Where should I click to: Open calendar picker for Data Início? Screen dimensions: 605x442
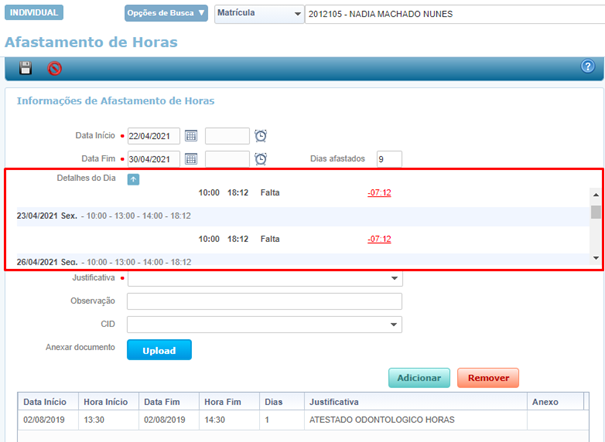point(191,136)
